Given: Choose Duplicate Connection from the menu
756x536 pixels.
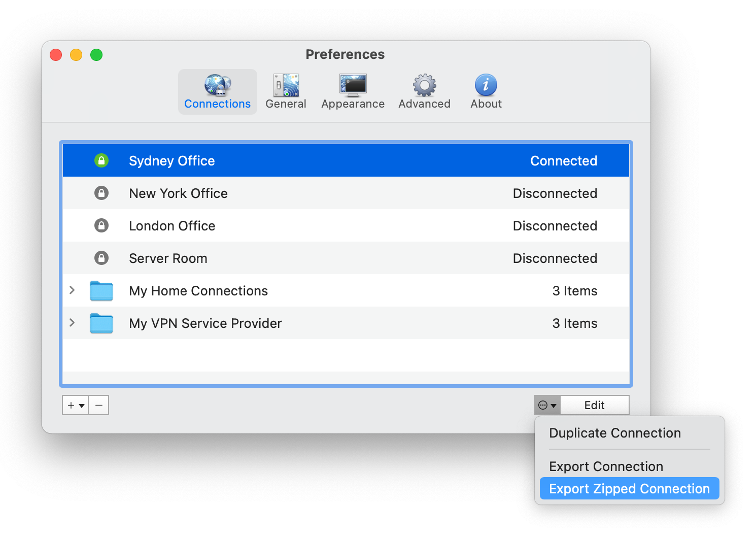Looking at the screenshot, I should click(x=614, y=433).
